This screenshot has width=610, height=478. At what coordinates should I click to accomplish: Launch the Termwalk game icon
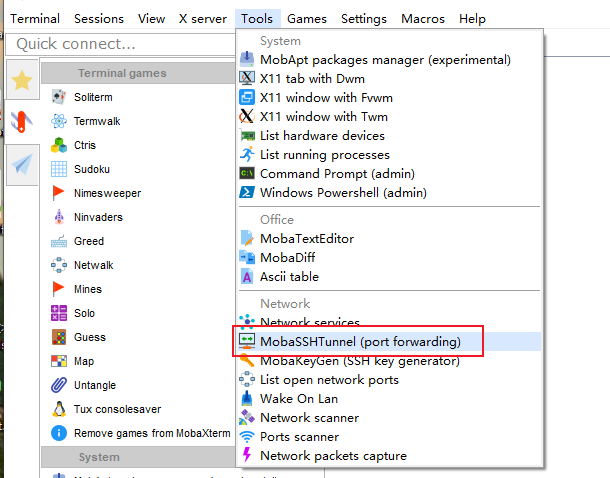(x=59, y=121)
